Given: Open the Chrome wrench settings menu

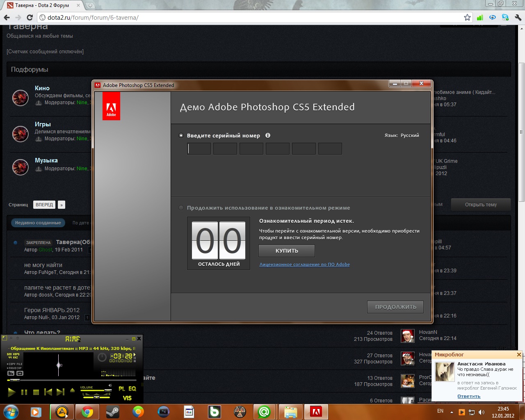Looking at the screenshot, I should [x=518, y=18].
